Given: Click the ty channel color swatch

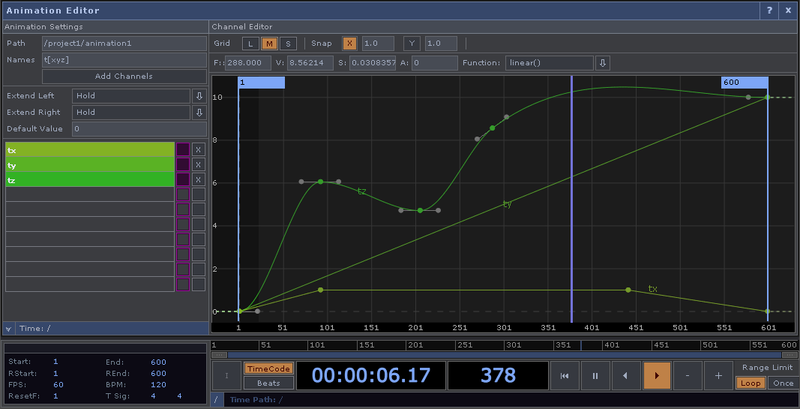Looking at the screenshot, I should [x=183, y=164].
